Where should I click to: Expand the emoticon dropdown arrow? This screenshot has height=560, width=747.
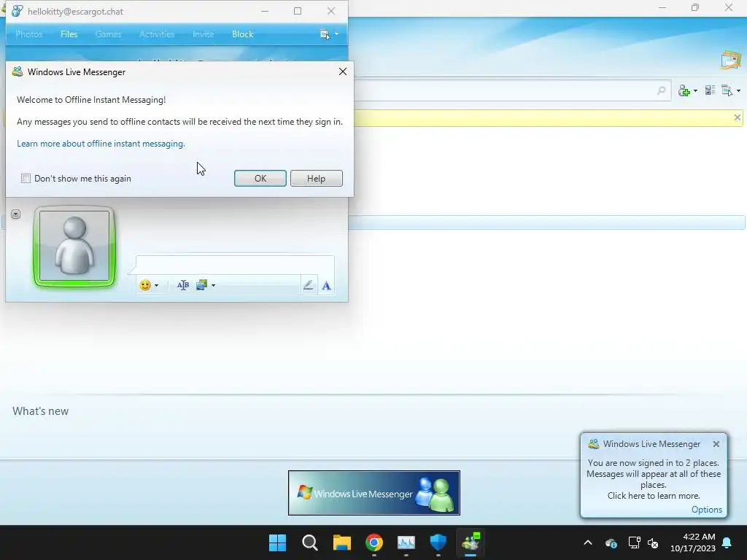(157, 286)
